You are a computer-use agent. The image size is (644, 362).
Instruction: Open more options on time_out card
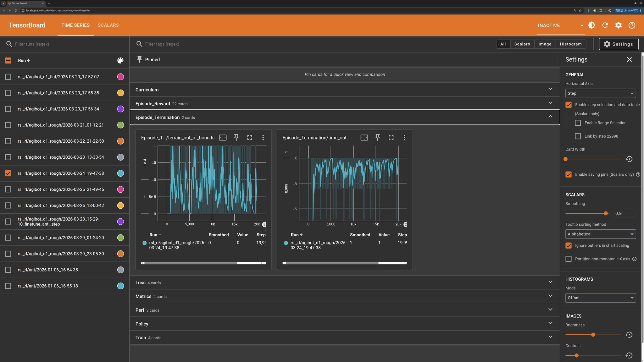pyautogui.click(x=404, y=138)
